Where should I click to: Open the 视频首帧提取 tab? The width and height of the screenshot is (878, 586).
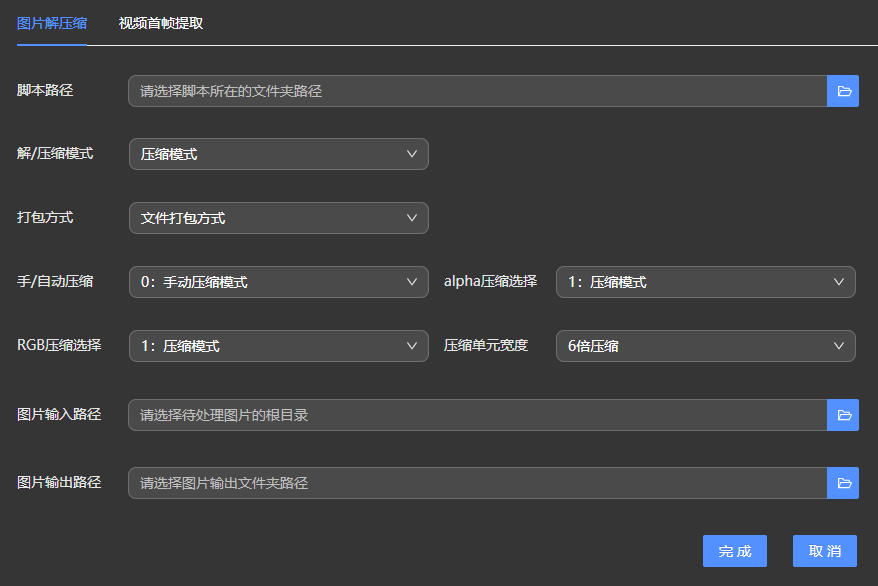pos(161,23)
